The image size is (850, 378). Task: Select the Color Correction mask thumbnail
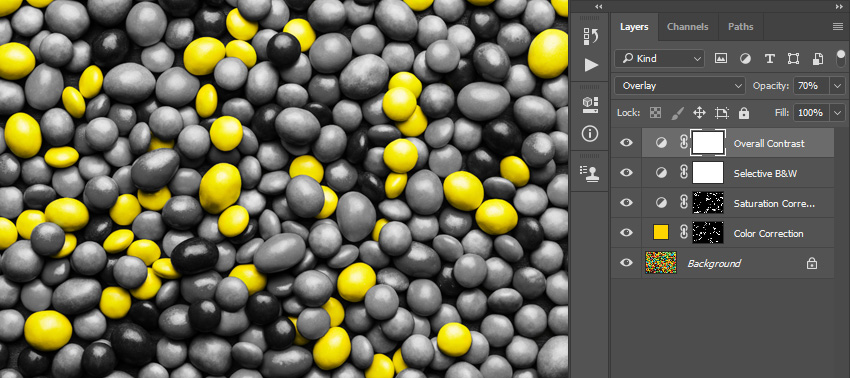click(x=708, y=233)
